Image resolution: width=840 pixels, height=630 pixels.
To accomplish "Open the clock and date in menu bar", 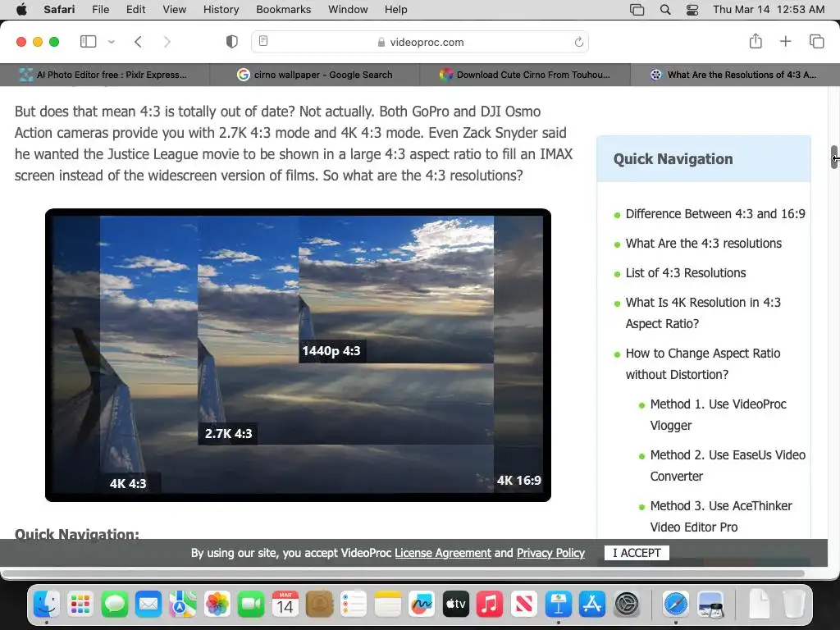I will (769, 10).
